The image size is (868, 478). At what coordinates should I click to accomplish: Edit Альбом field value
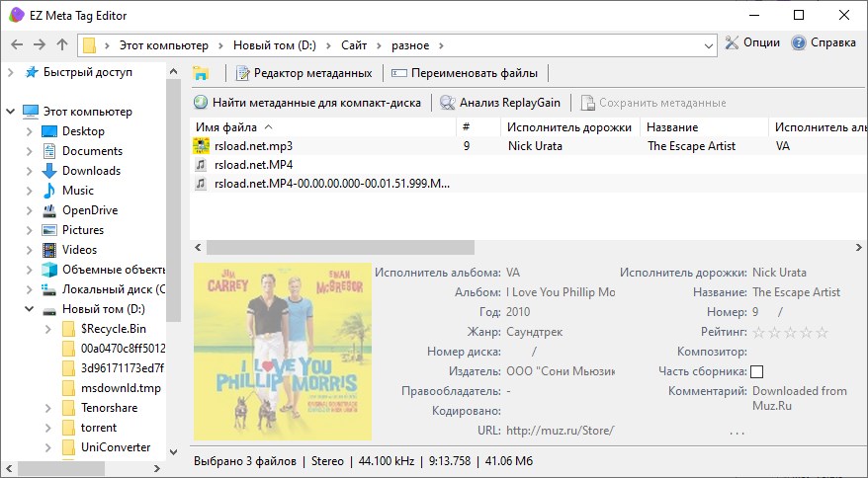point(561,292)
